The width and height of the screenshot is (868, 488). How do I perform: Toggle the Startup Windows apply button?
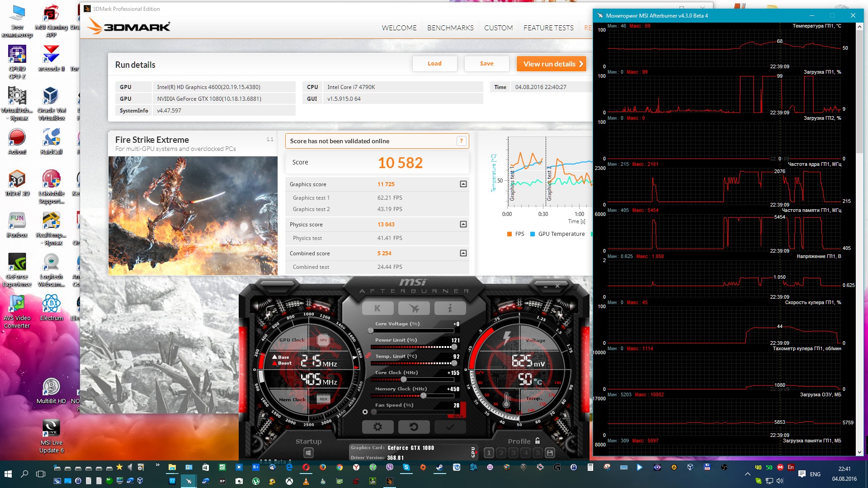pyautogui.click(x=308, y=452)
